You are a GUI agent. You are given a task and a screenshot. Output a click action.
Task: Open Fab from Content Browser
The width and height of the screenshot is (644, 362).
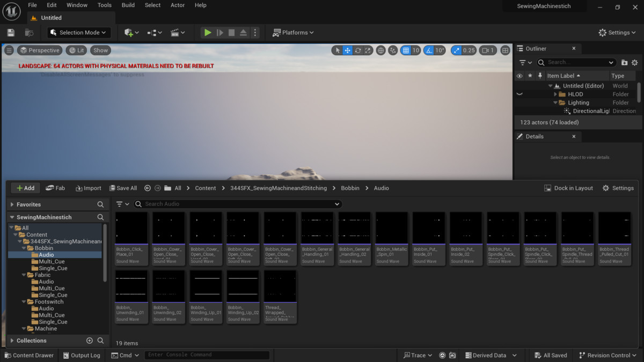click(x=55, y=188)
